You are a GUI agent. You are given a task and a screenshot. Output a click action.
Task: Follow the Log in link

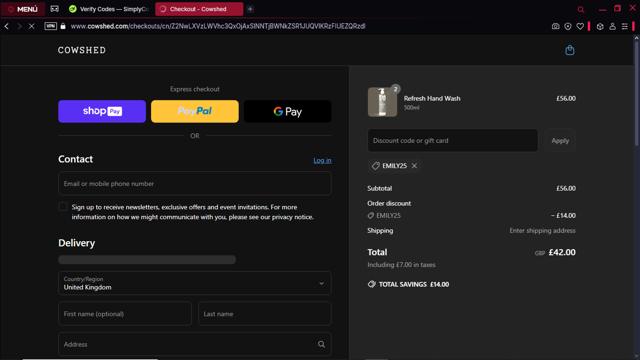(x=322, y=160)
